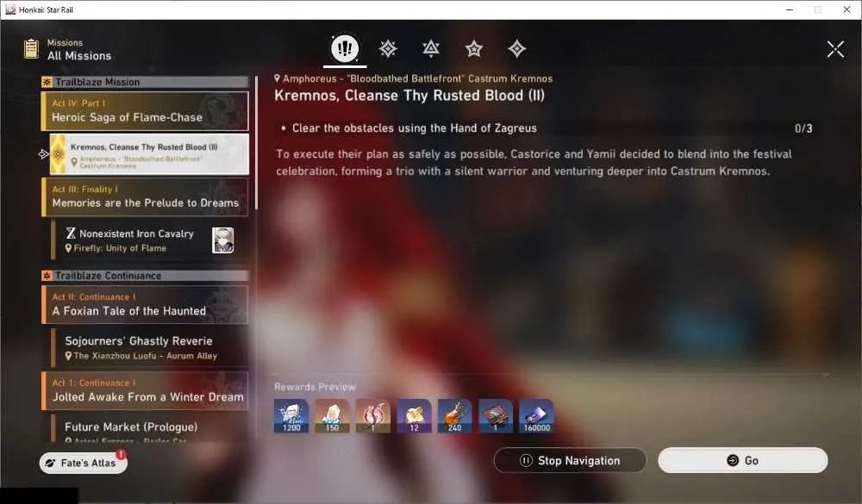Click the Trailblaze Mission section header icon
The height and width of the screenshot is (504, 862).
pyautogui.click(x=47, y=82)
